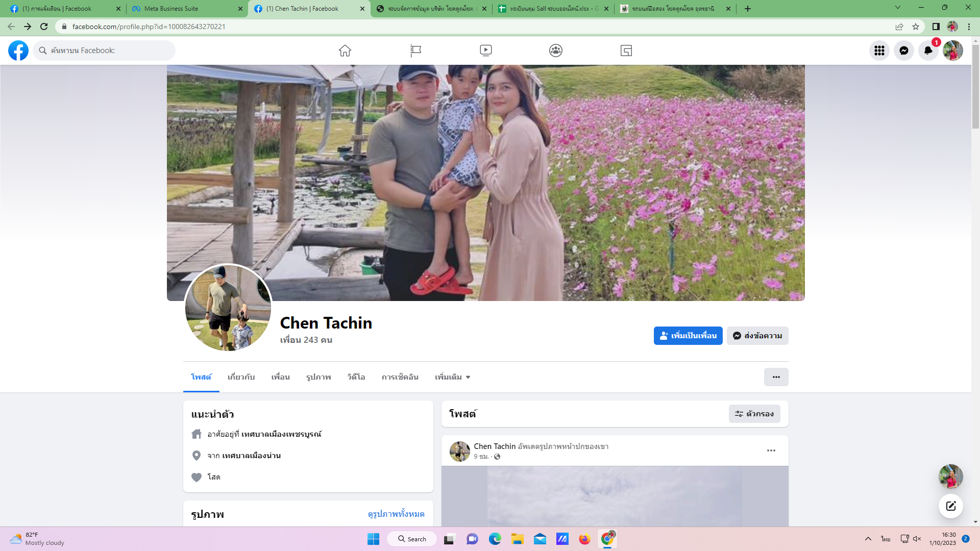Go to Facebook Home feed icon
980x551 pixels.
pyautogui.click(x=345, y=51)
